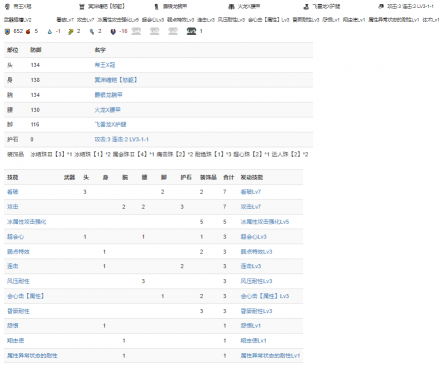The width and height of the screenshot is (443, 365).
Task: Click the thunder resistance icon showing 2
Action: coord(71,31)
